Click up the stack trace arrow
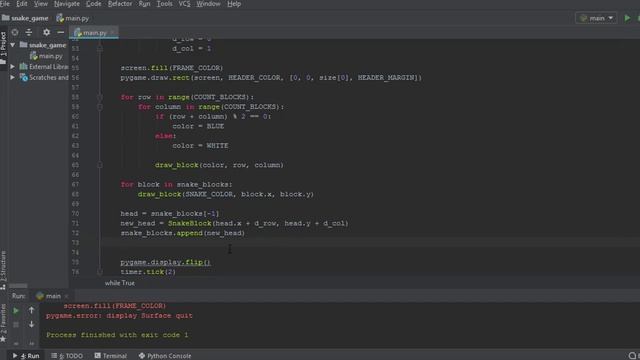 [x=31, y=311]
